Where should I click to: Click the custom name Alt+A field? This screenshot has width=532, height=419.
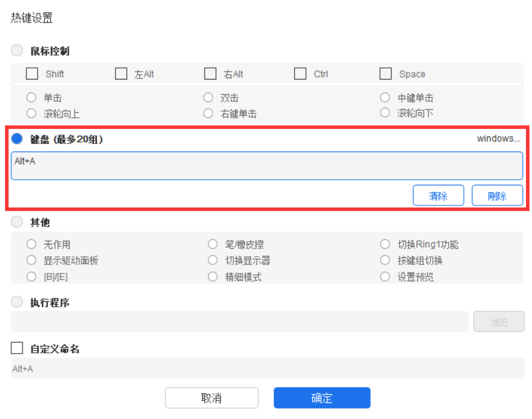(x=268, y=369)
